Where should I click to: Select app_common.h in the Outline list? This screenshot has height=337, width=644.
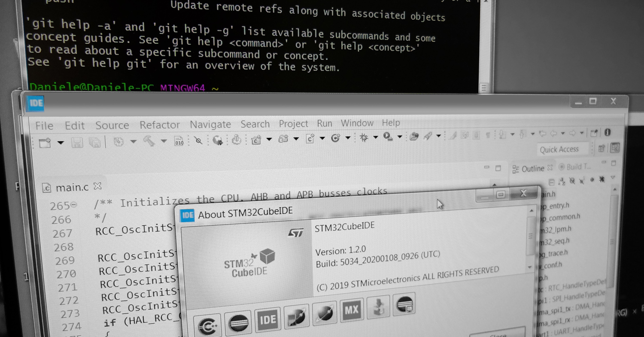coord(560,217)
